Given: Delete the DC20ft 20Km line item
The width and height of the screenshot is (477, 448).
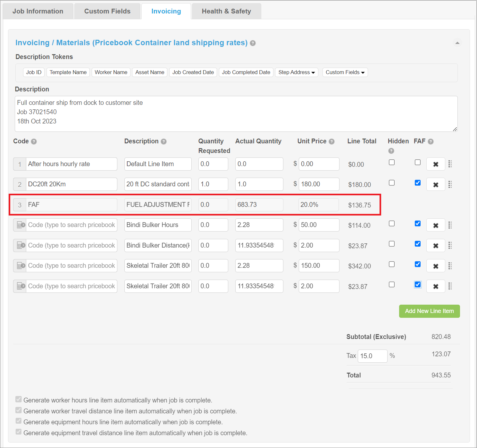Looking at the screenshot, I should coord(436,184).
